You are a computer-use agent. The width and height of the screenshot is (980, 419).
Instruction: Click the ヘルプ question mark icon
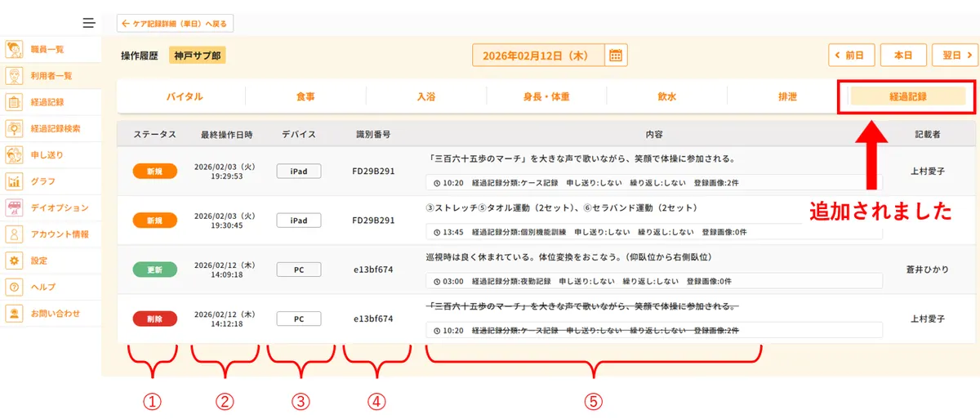pos(14,288)
